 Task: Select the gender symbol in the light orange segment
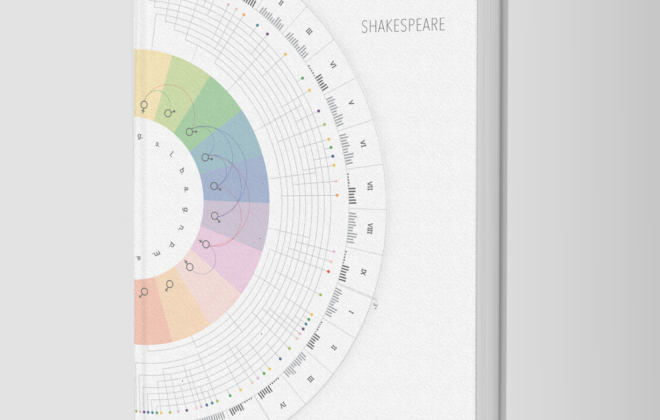[x=169, y=286]
